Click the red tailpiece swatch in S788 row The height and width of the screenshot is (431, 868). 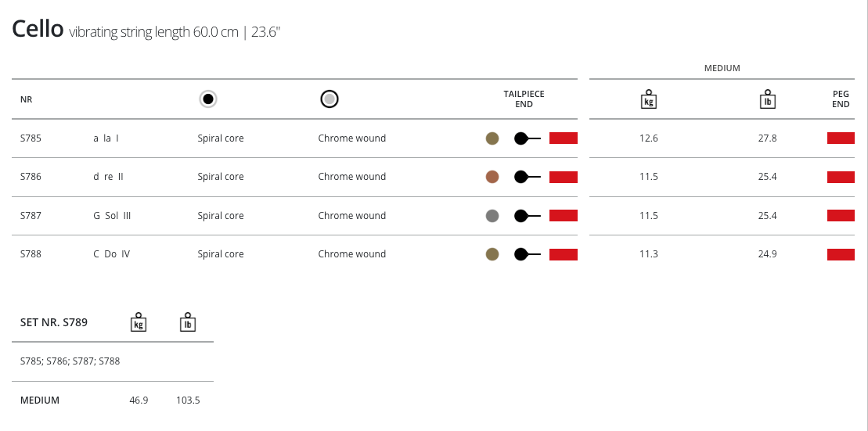(x=564, y=254)
